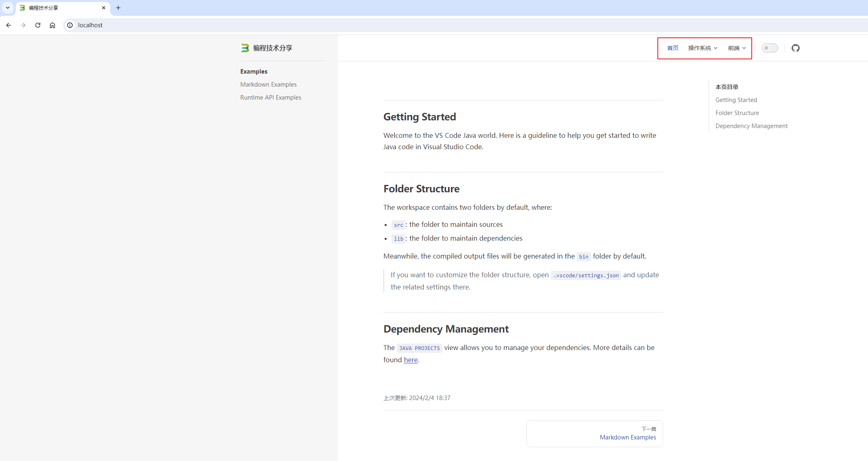Click the site logo beside 编程技术分享
The image size is (868, 461).
pos(245,48)
